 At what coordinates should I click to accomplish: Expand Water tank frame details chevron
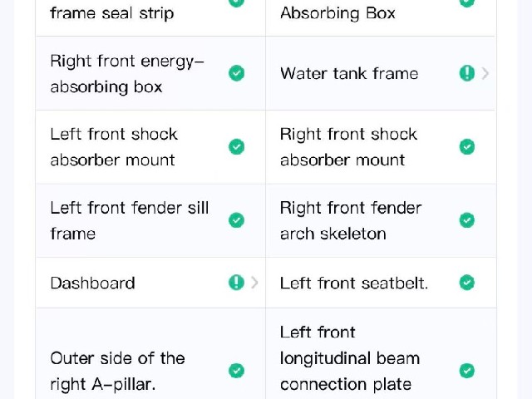tap(485, 73)
